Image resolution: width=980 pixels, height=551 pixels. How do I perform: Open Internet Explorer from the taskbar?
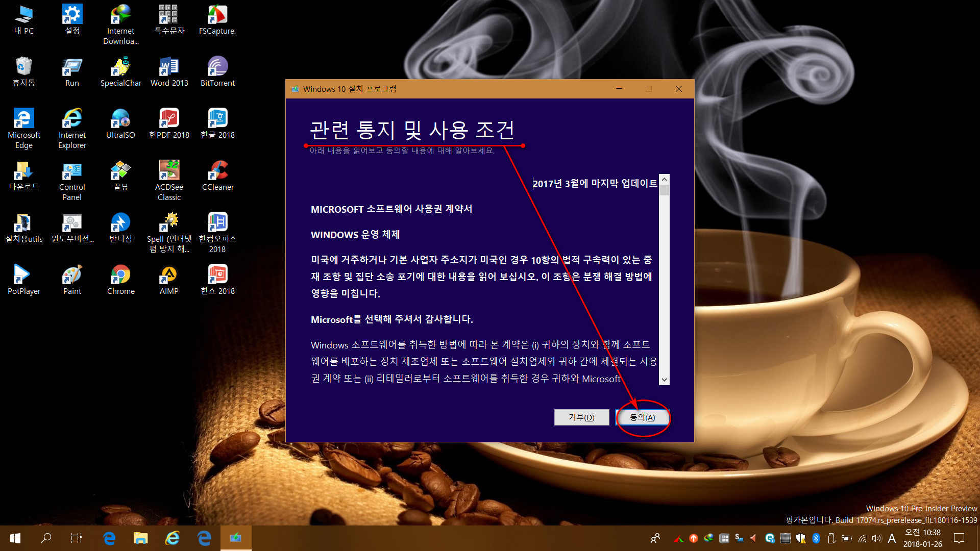pyautogui.click(x=173, y=538)
